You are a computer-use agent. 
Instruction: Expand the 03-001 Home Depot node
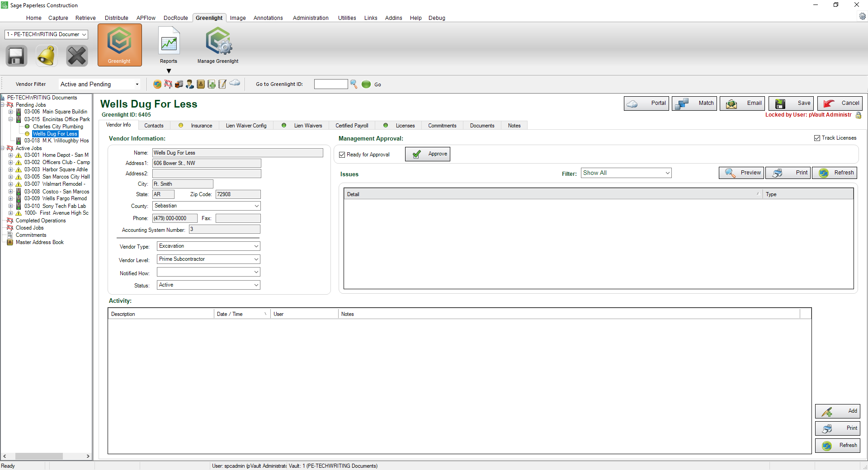coord(10,155)
